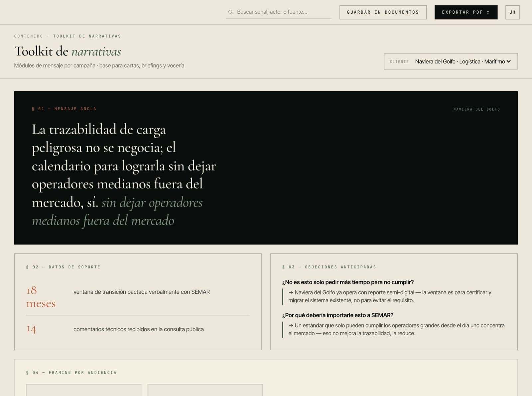
Task: Click the '§ 02 — Datos de soporte' heading
Action: (63, 267)
